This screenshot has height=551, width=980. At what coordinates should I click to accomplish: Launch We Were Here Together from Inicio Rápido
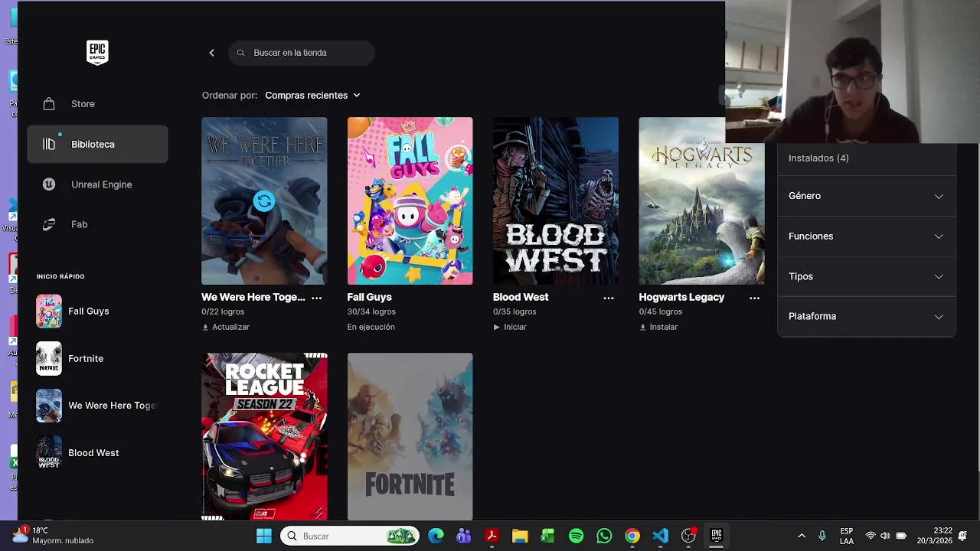point(97,406)
